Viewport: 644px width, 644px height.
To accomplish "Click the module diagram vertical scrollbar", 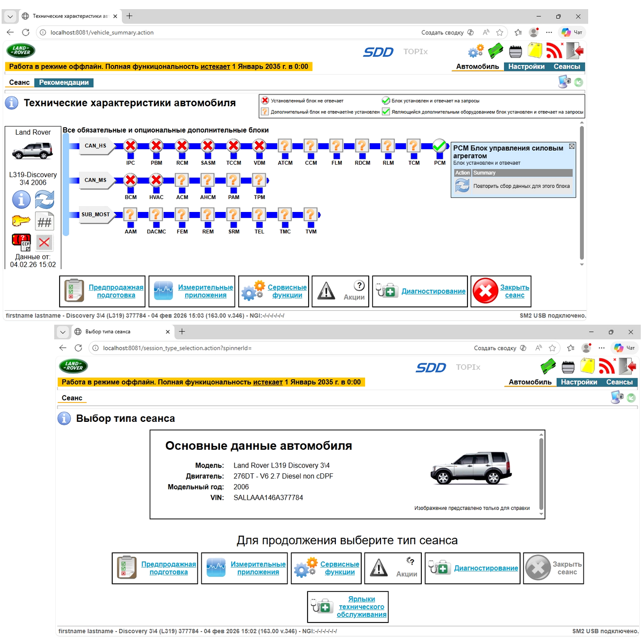I will (582, 193).
